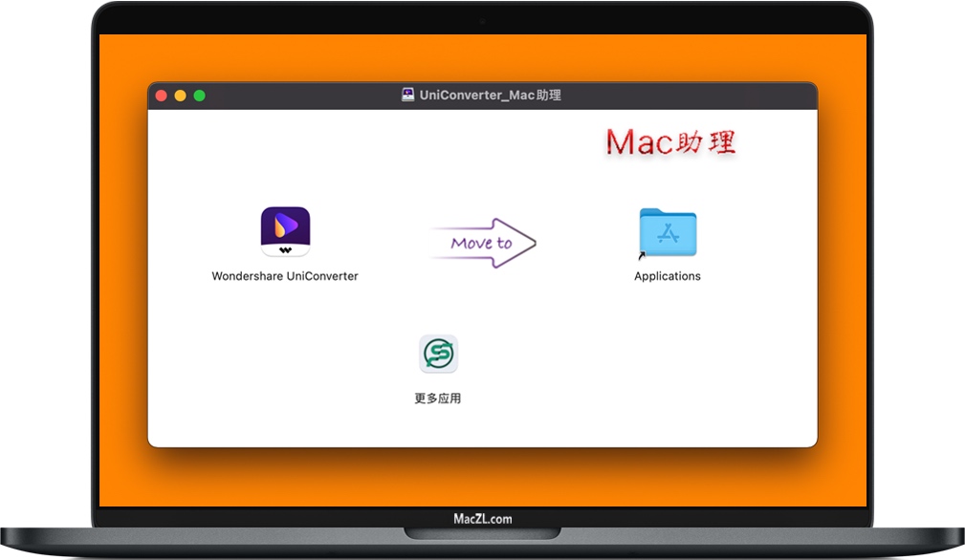
Task: Click the '更多应用' label text
Action: point(438,398)
